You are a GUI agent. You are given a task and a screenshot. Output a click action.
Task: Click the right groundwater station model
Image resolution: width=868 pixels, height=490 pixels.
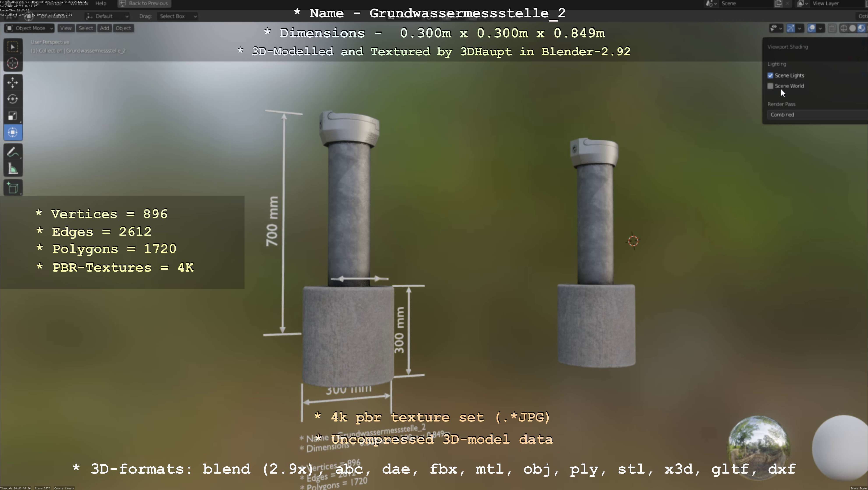(596, 253)
